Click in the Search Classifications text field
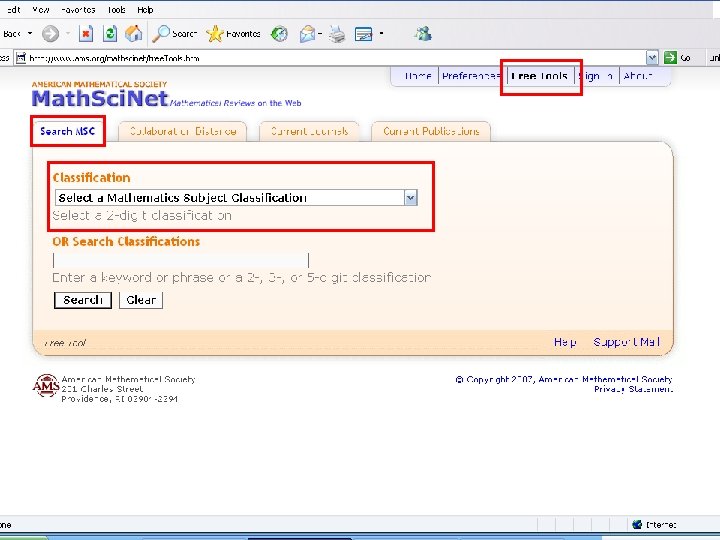 coord(181,260)
